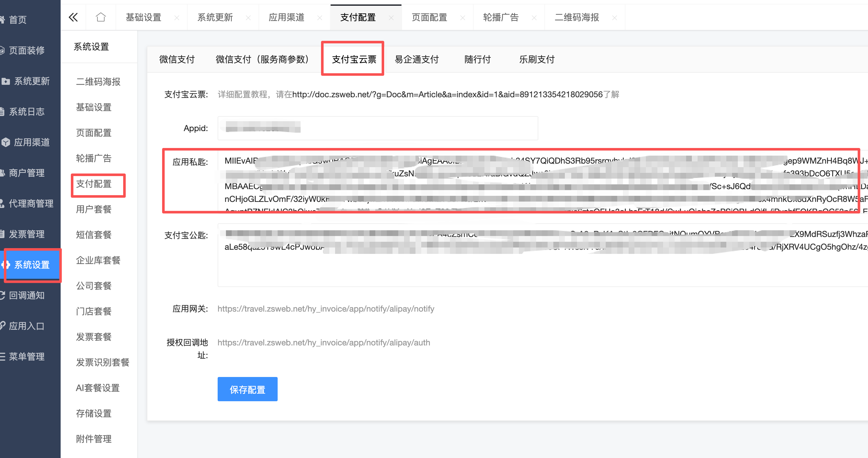The height and width of the screenshot is (458, 868).
Task: Select the 微信支付 payment tab
Action: point(177,59)
